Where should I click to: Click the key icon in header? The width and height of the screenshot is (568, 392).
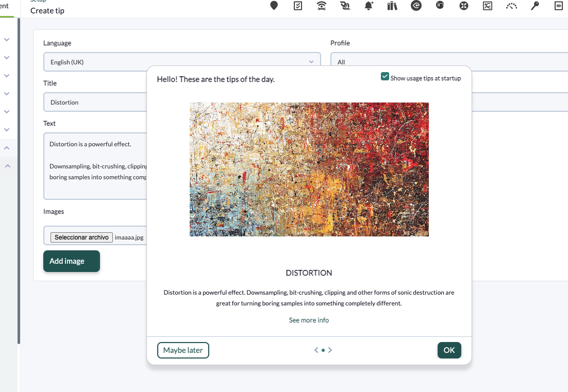pyautogui.click(x=535, y=6)
